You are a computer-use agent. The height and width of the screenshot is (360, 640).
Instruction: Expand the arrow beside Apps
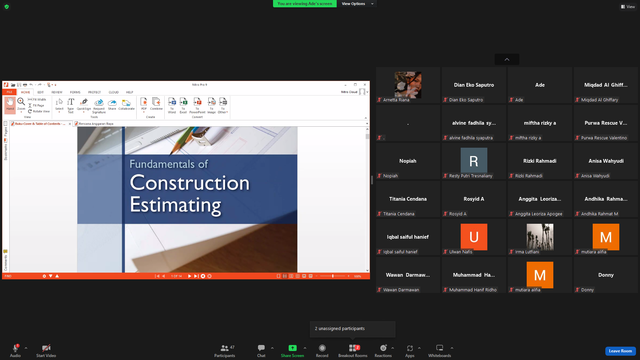pos(419,348)
